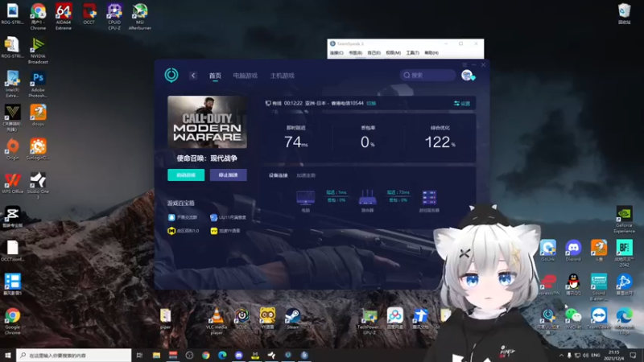
Task: Select the 设备连接 sub-tab
Action: [278, 175]
